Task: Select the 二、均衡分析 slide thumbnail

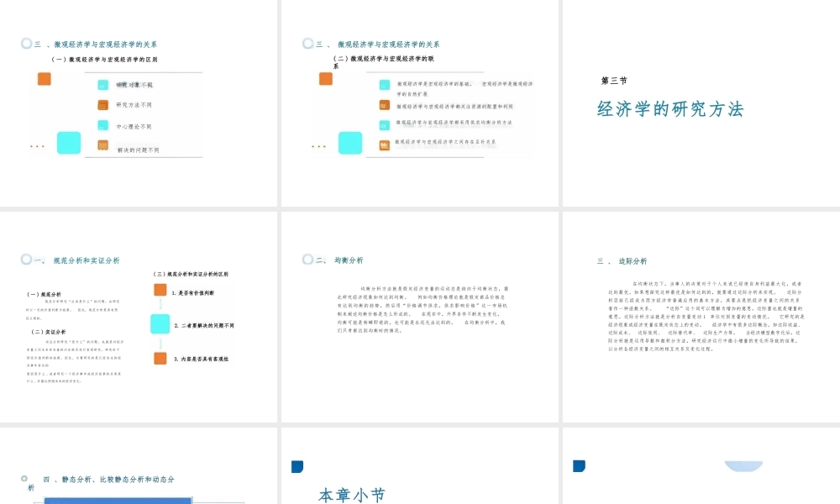Action: (419, 317)
